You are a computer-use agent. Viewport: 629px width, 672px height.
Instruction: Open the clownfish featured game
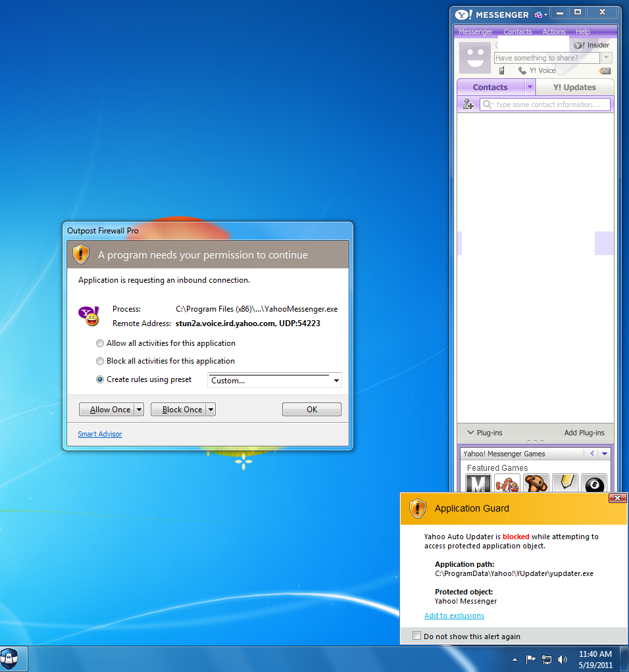click(507, 483)
